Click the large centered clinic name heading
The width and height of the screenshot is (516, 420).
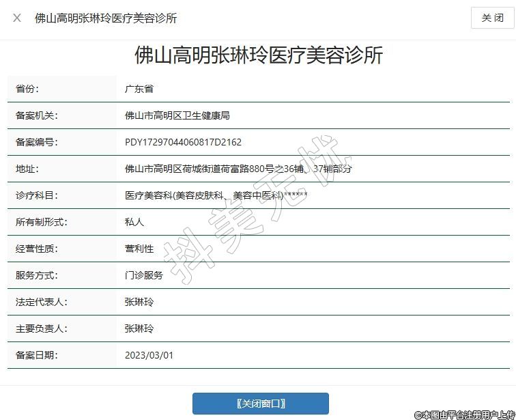(259, 55)
